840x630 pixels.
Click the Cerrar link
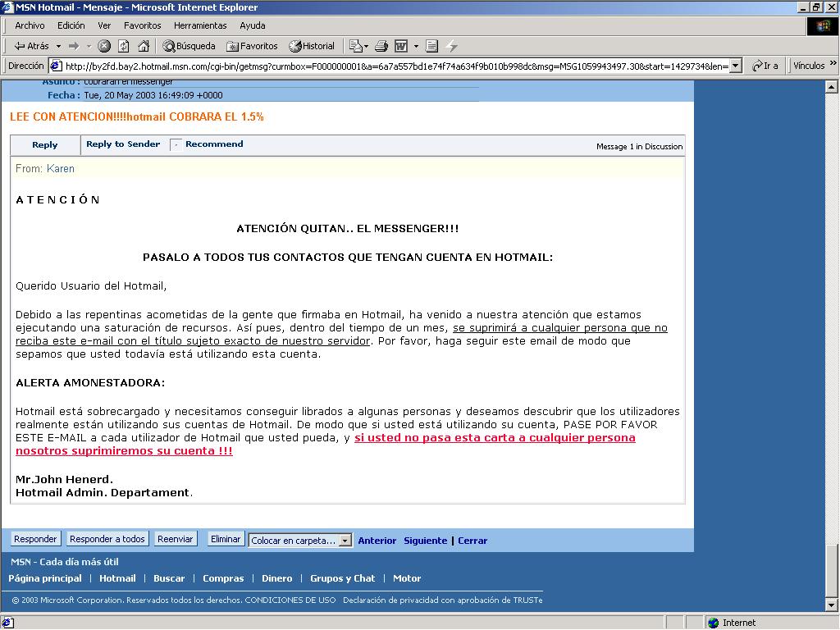472,541
